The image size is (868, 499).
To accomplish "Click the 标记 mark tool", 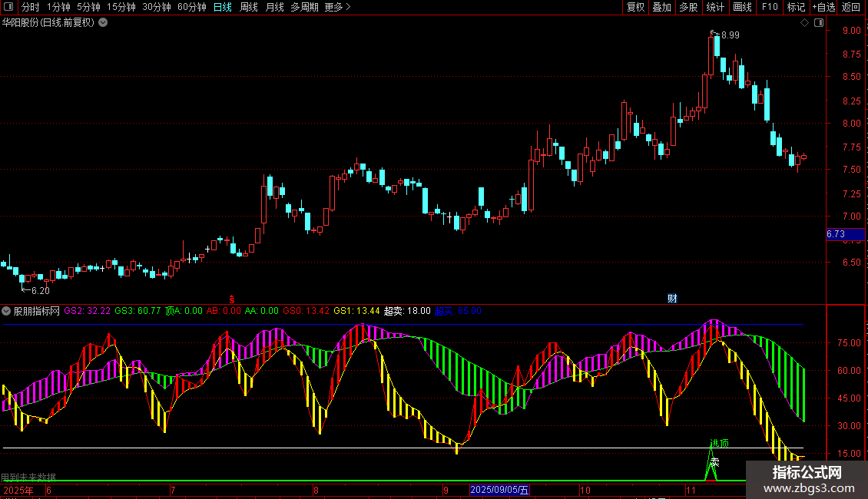I will [796, 8].
